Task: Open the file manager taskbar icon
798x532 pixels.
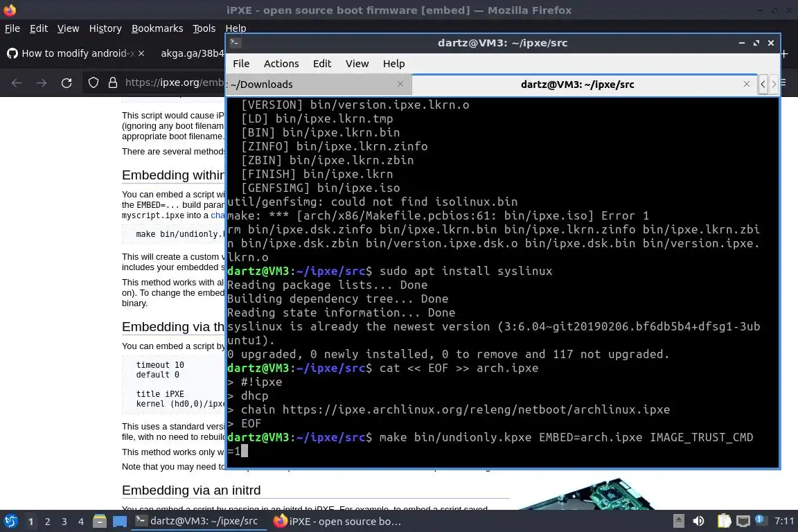Action: click(100, 522)
